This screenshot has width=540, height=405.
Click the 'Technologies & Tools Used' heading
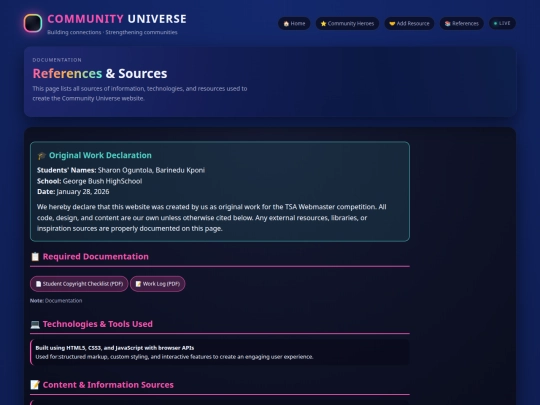point(98,324)
